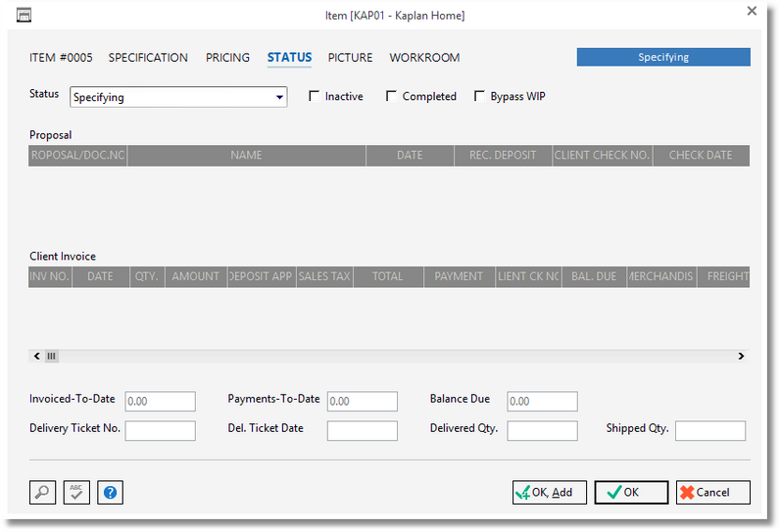Viewport: 780px width, 532px height.
Task: Click the Shipped Qty. field
Action: 710,430
